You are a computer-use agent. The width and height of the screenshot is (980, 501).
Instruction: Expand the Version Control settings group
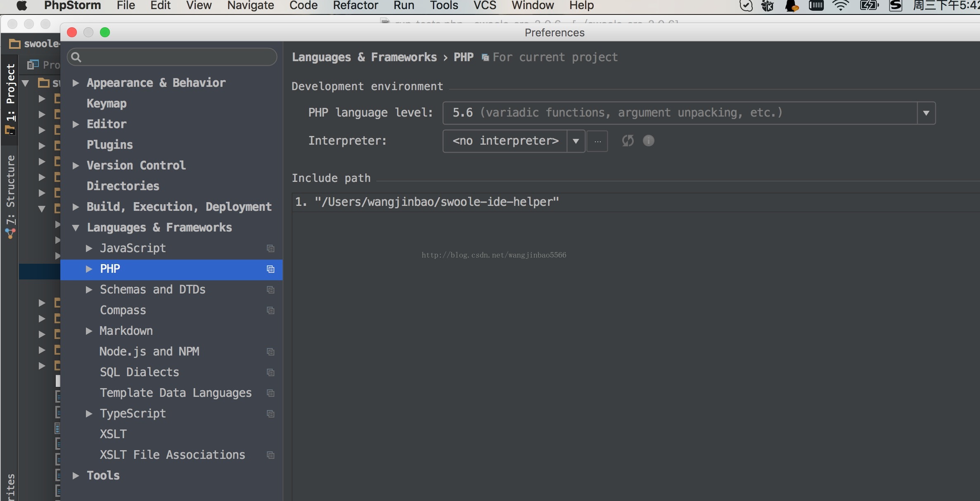click(76, 166)
